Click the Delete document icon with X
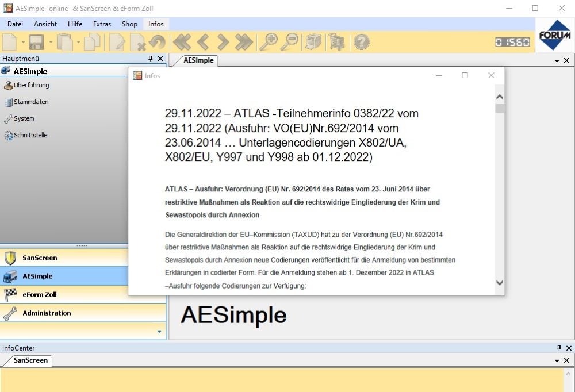Screen dimensions: 575x392 point(138,42)
